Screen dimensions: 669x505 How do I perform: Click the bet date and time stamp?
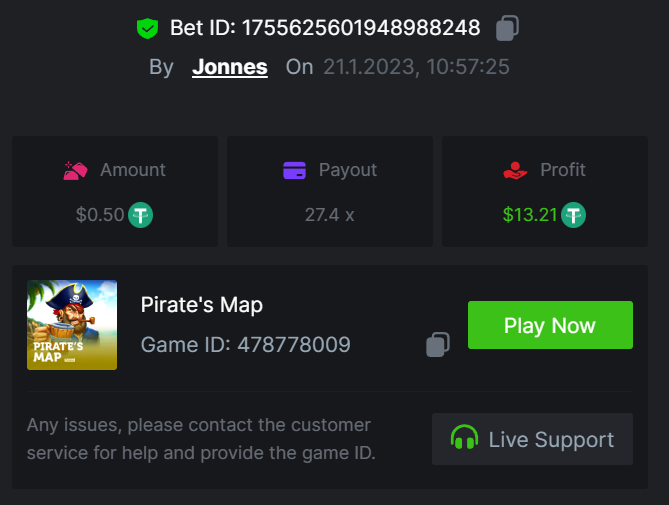click(416, 67)
